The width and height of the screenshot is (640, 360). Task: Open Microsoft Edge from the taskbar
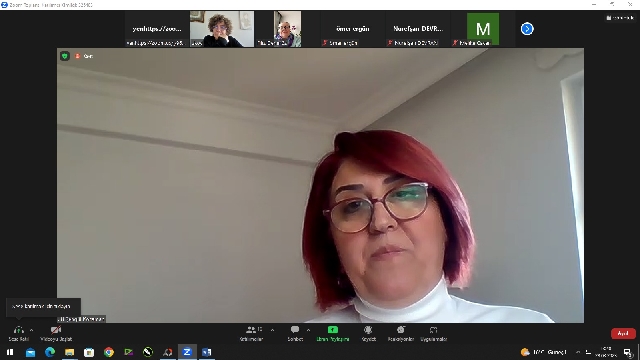click(x=50, y=352)
